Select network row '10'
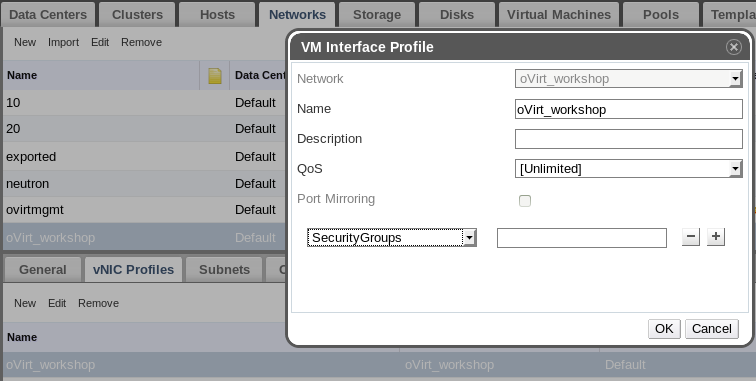 point(145,103)
